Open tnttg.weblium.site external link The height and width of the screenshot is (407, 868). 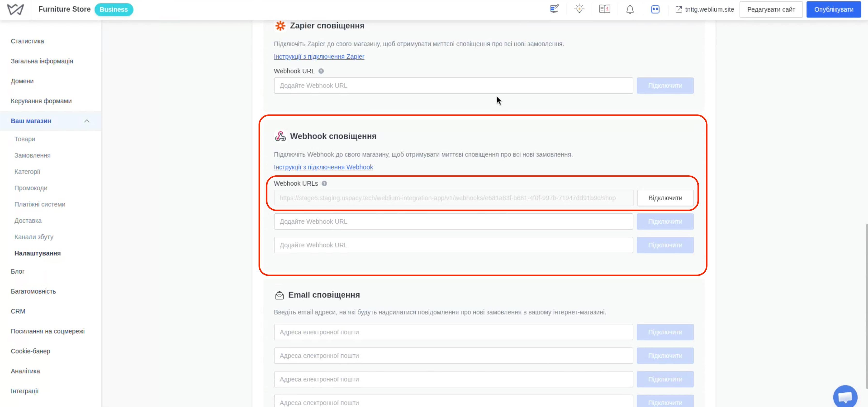(705, 9)
